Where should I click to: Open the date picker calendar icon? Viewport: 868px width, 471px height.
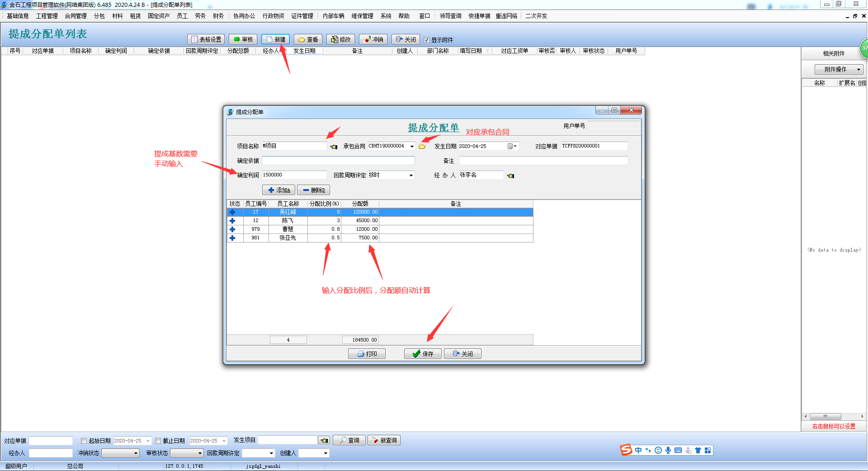click(x=510, y=146)
